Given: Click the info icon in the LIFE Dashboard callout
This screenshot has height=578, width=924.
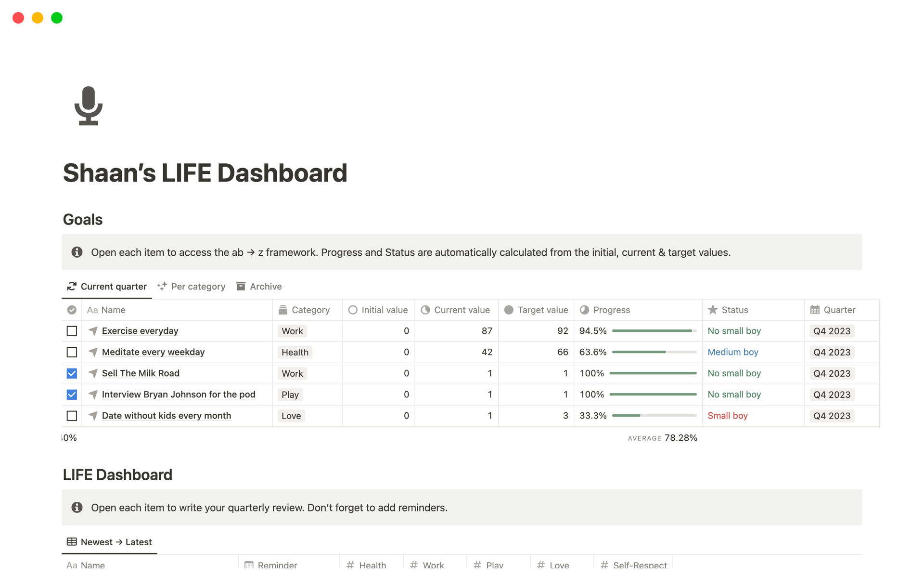Looking at the screenshot, I should click(77, 507).
